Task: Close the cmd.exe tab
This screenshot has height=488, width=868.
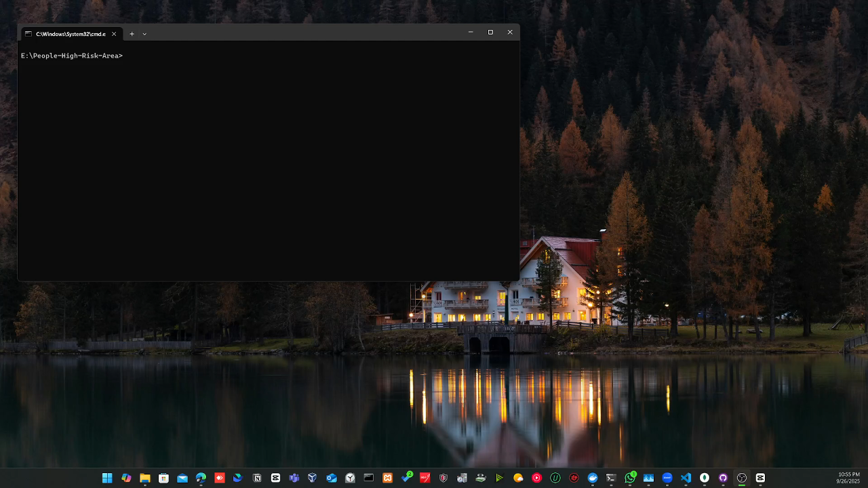Action: point(114,33)
